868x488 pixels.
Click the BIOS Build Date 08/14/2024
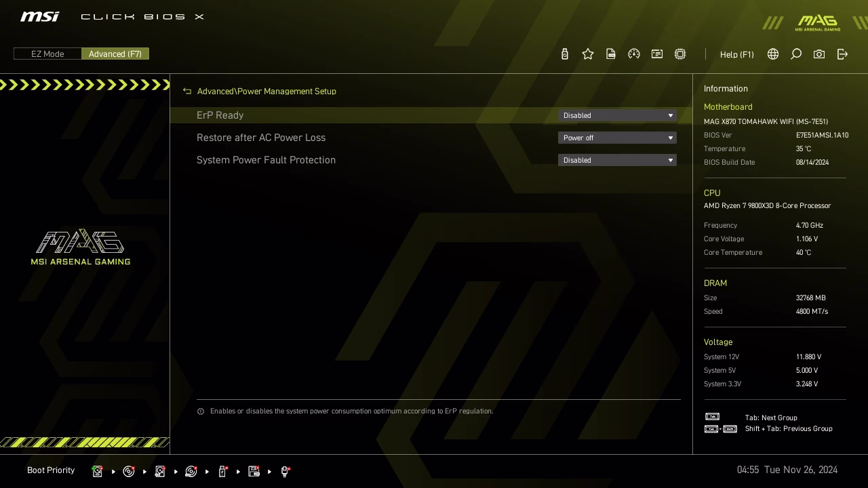[812, 162]
